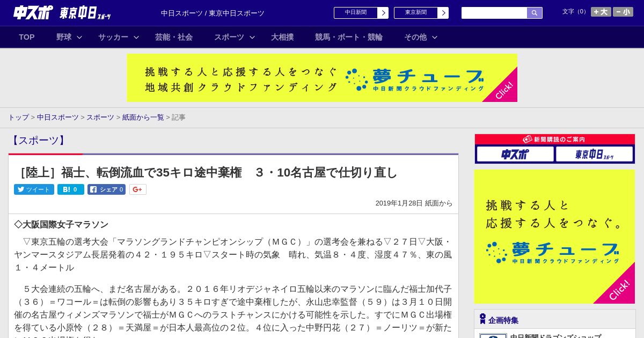644x338 pixels.
Task: Click the 中スポ logo in header
Action: pos(33,13)
